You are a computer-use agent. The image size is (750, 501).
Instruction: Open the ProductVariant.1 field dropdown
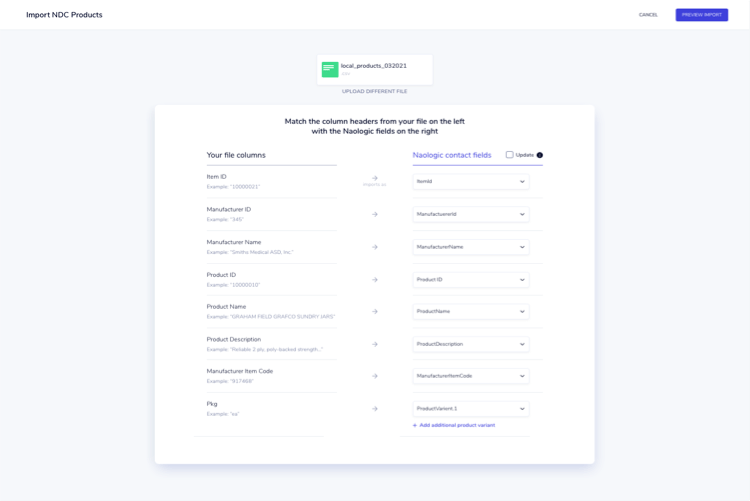[471, 409]
